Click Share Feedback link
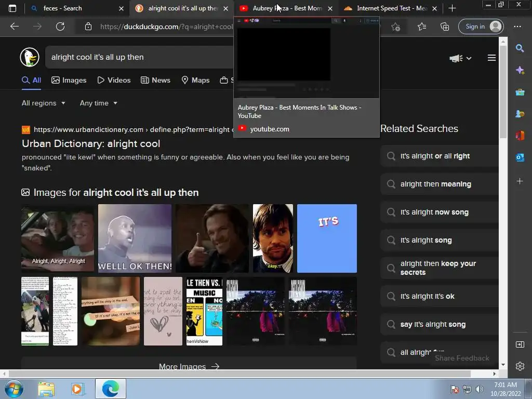Image resolution: width=532 pixels, height=399 pixels. [x=462, y=358]
